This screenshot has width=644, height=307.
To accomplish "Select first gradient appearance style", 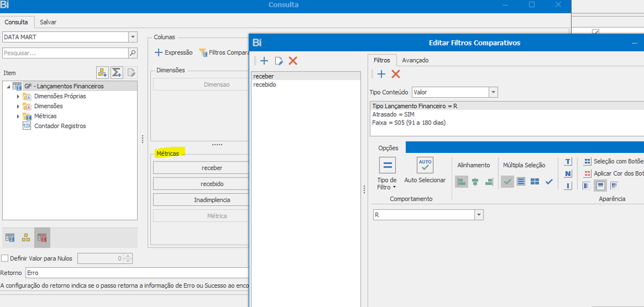I will tap(587, 186).
